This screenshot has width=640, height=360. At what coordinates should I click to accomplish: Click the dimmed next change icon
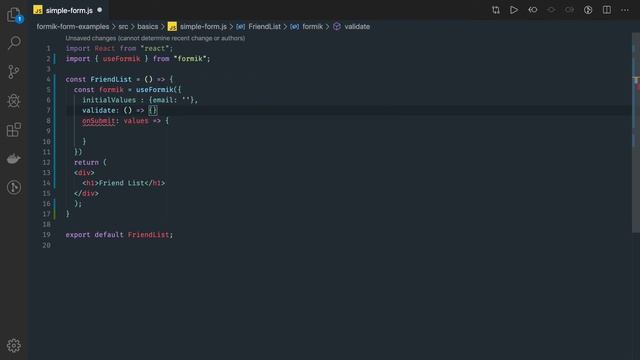coord(551,10)
